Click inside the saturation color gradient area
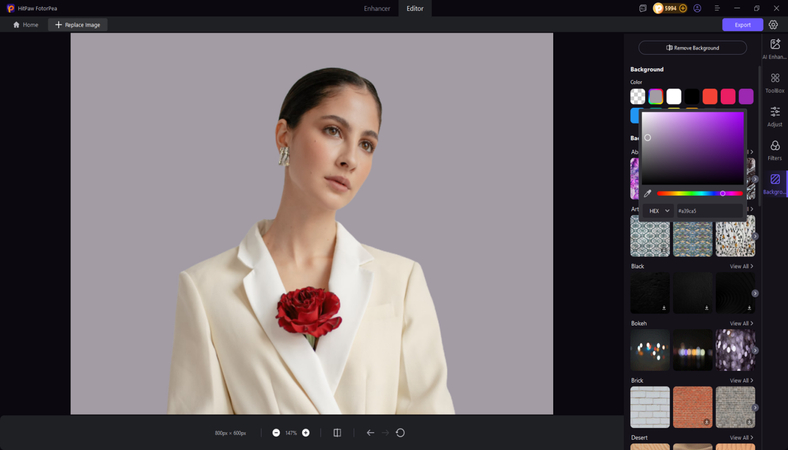Screen dimensions: 788x450 click(x=693, y=148)
